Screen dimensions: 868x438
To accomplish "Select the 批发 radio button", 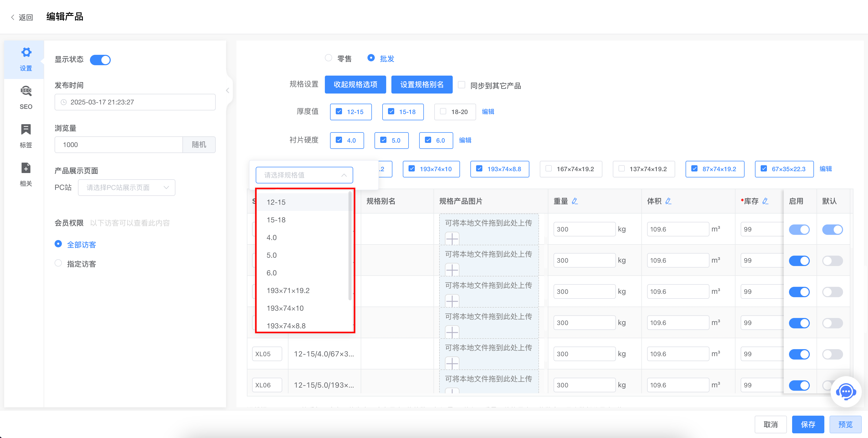I will [x=371, y=58].
